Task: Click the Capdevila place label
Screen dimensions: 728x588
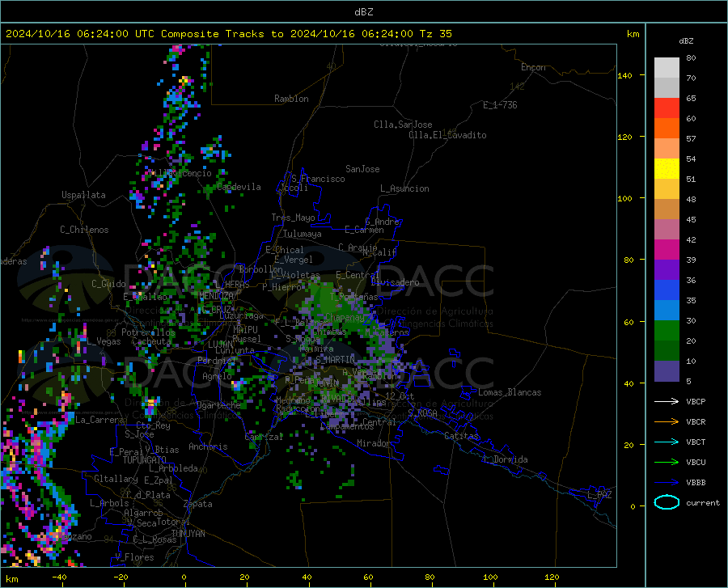Action: click(x=239, y=187)
